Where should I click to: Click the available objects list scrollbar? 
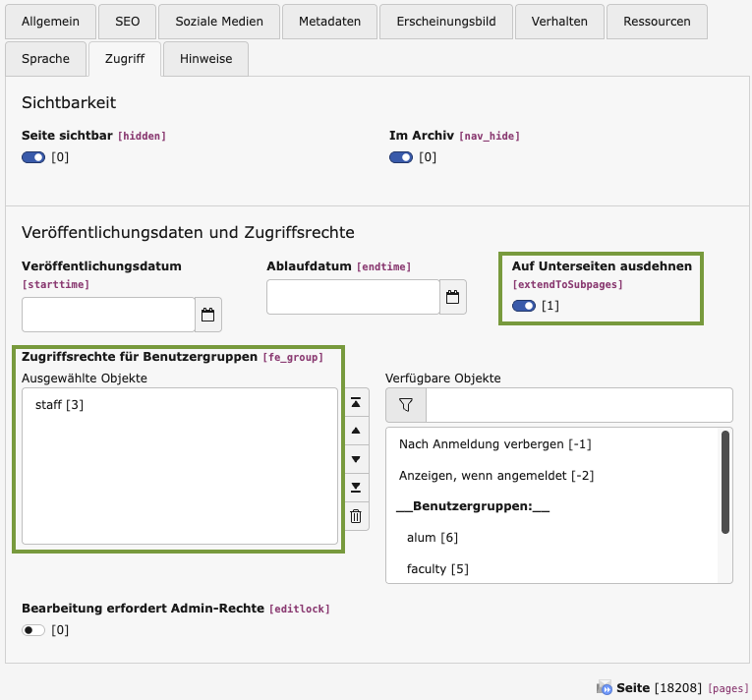725,482
